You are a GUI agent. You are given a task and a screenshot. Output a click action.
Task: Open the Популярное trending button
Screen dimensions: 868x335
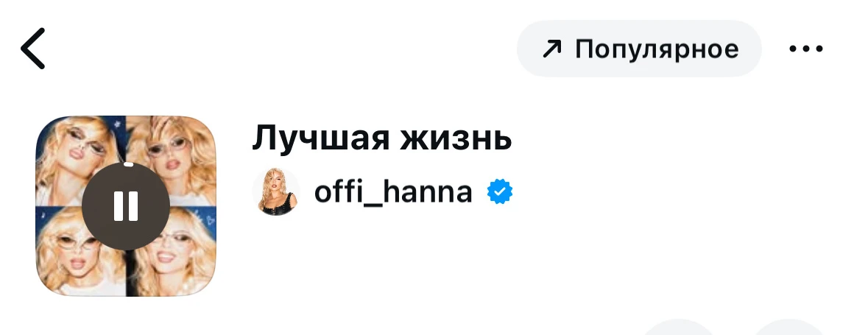pyautogui.click(x=638, y=49)
